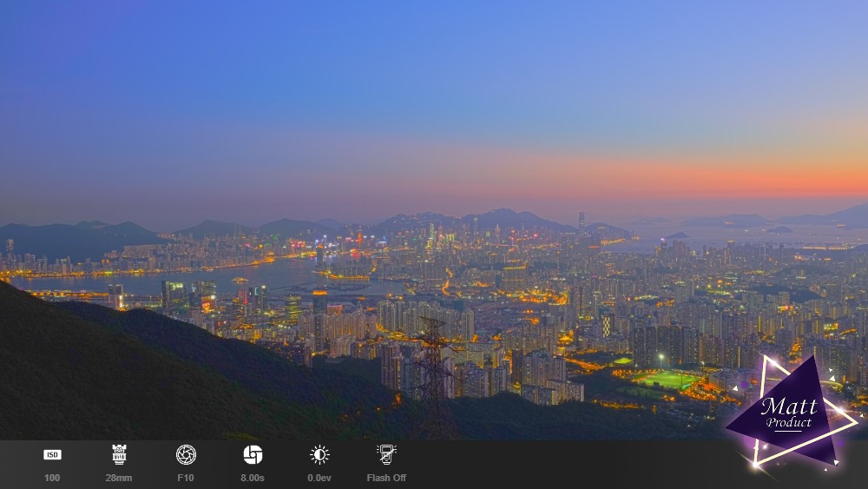868x489 pixels.
Task: Click the F10 aperture value
Action: click(x=186, y=478)
